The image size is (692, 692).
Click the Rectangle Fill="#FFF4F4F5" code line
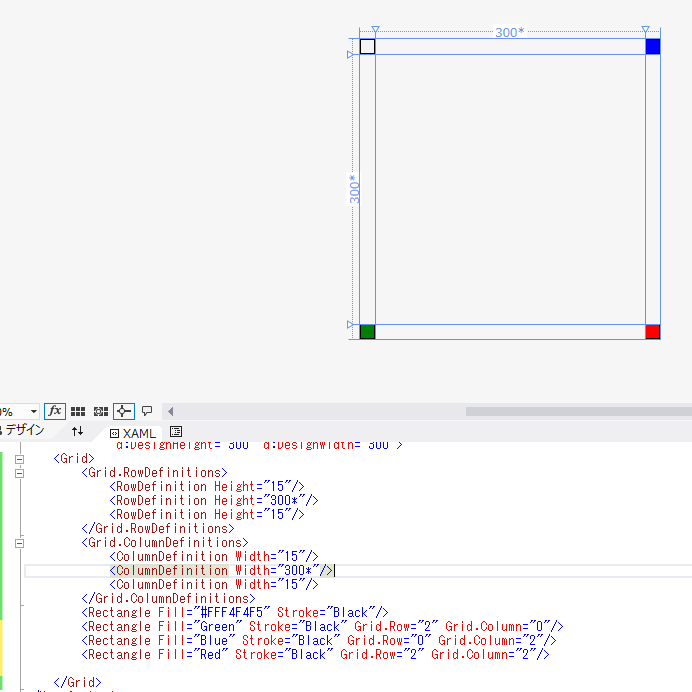coord(235,613)
